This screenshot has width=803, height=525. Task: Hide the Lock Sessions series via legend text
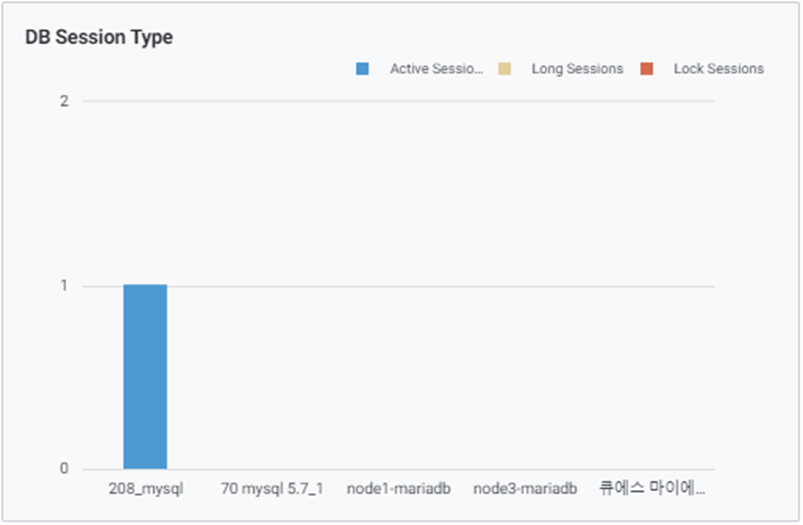(x=718, y=69)
